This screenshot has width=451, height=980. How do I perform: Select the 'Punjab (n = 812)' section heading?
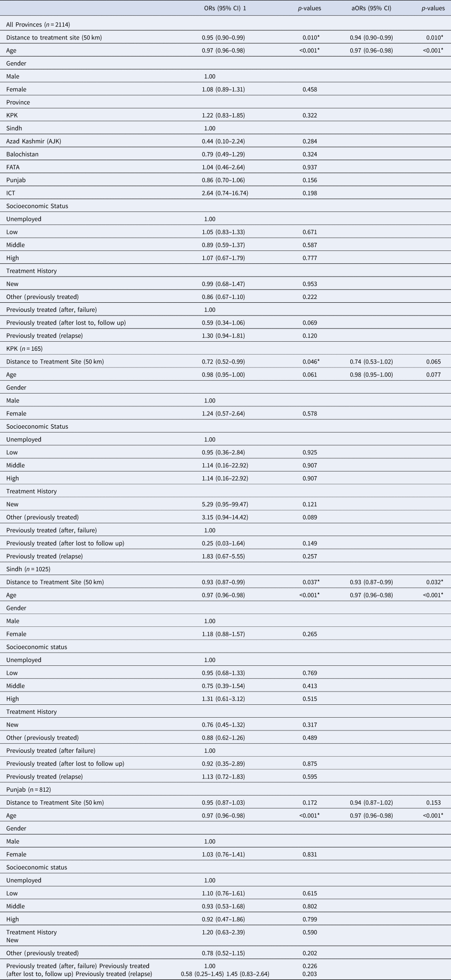29,789
